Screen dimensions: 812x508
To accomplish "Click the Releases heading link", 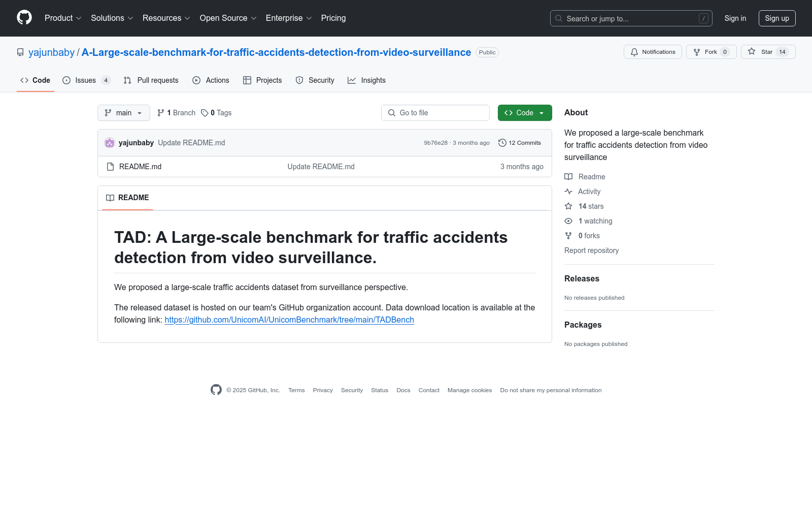I will 582,278.
